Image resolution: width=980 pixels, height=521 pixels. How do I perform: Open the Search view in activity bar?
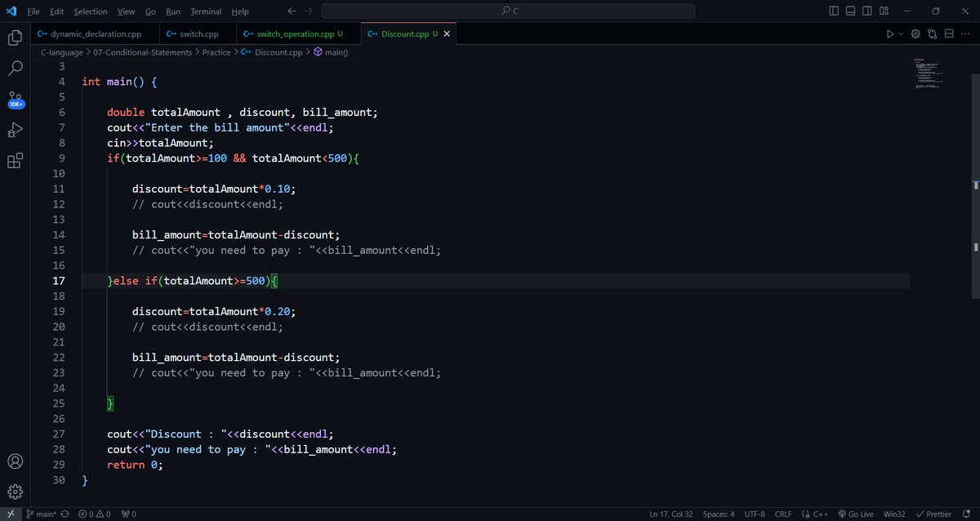coord(15,68)
